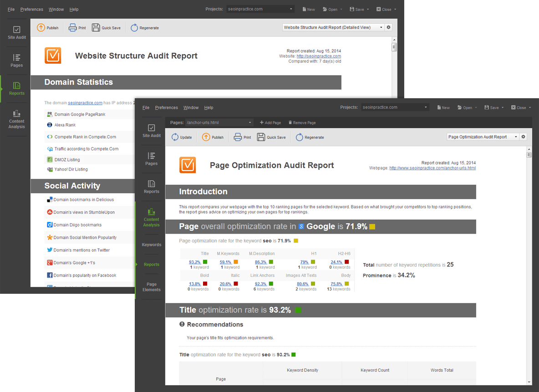Click the M.Description 86.3% rate link
The image size is (539, 392).
pos(261,262)
